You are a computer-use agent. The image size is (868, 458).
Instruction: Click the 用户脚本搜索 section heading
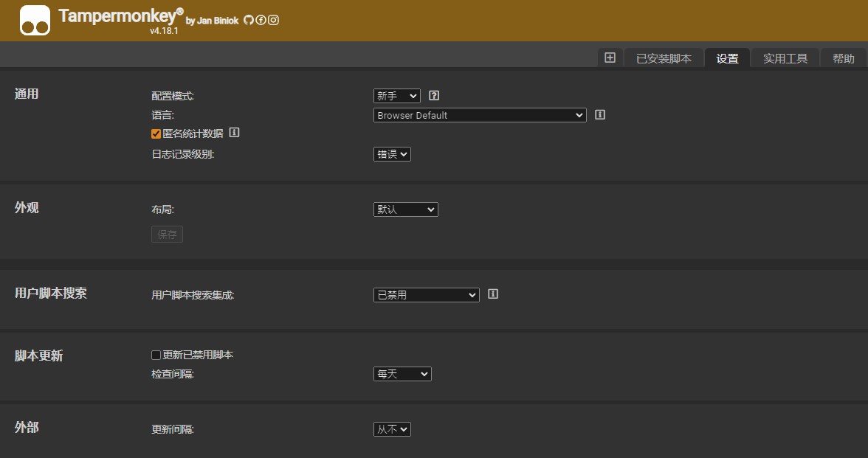[x=50, y=294]
